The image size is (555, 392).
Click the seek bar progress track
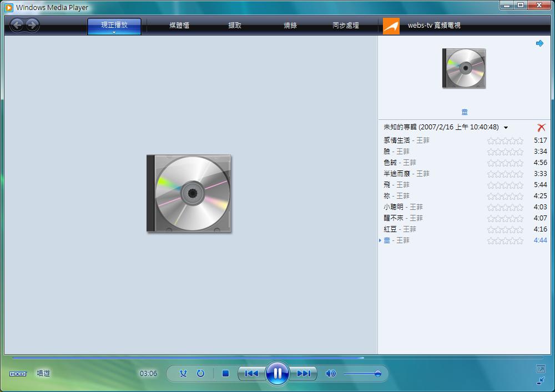pos(277,358)
